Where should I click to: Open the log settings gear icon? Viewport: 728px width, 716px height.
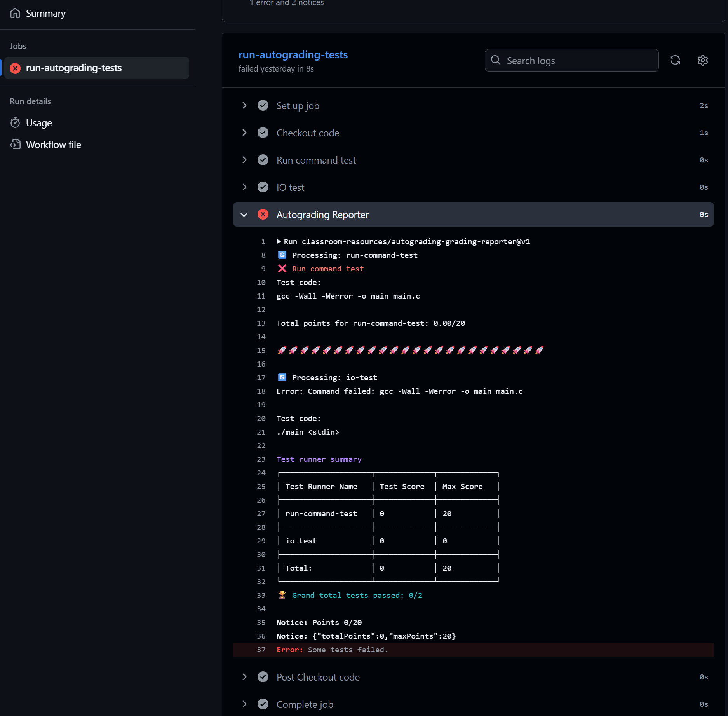tap(702, 60)
